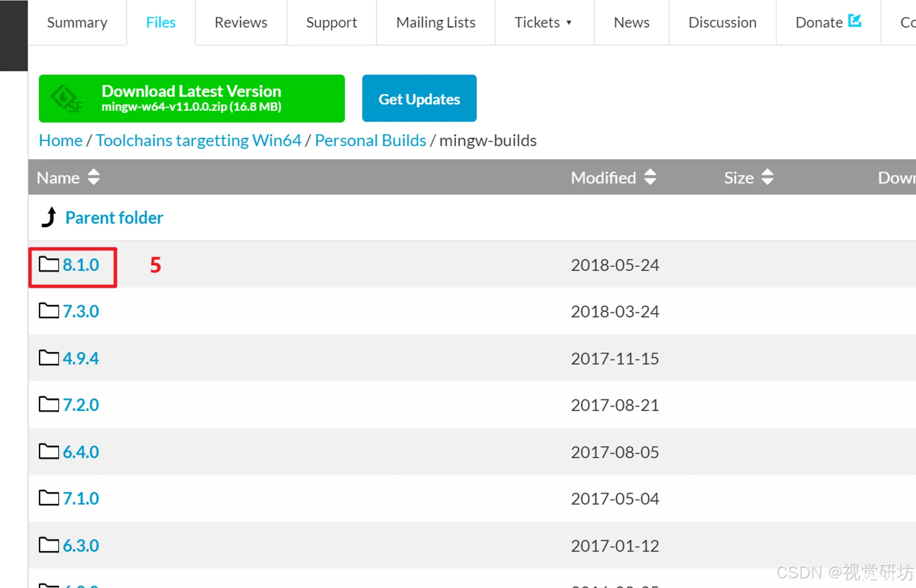The width and height of the screenshot is (916, 588).
Task: Open the 6.3.0 folder link
Action: (x=81, y=545)
